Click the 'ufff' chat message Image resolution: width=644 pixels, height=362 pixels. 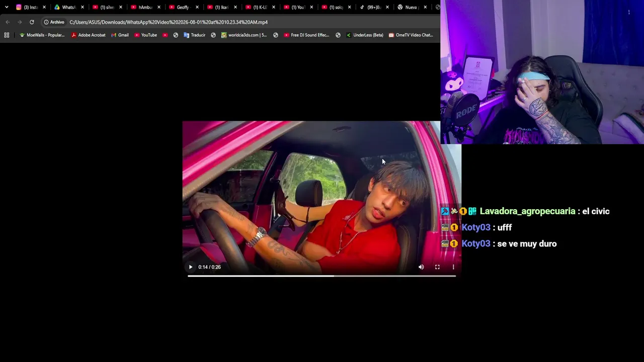[505, 227]
